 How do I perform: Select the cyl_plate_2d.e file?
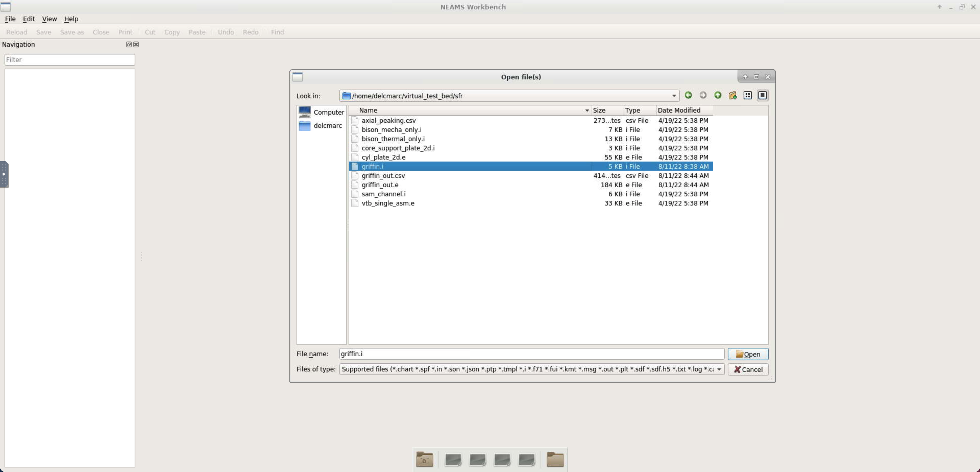coord(531,157)
